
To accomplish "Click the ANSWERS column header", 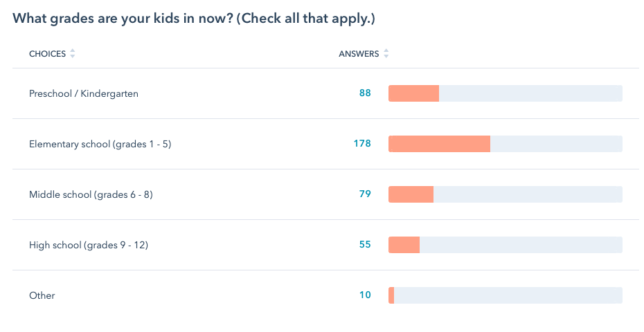I will click(359, 54).
